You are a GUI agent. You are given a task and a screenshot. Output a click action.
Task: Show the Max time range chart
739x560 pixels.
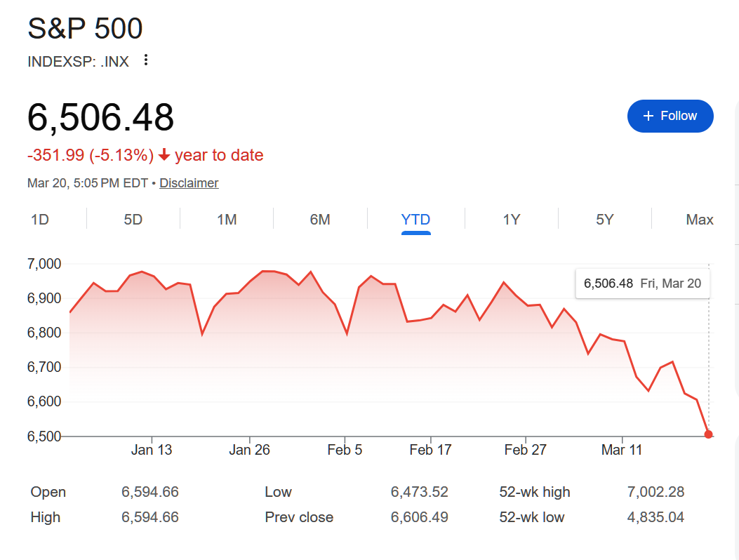pyautogui.click(x=699, y=220)
